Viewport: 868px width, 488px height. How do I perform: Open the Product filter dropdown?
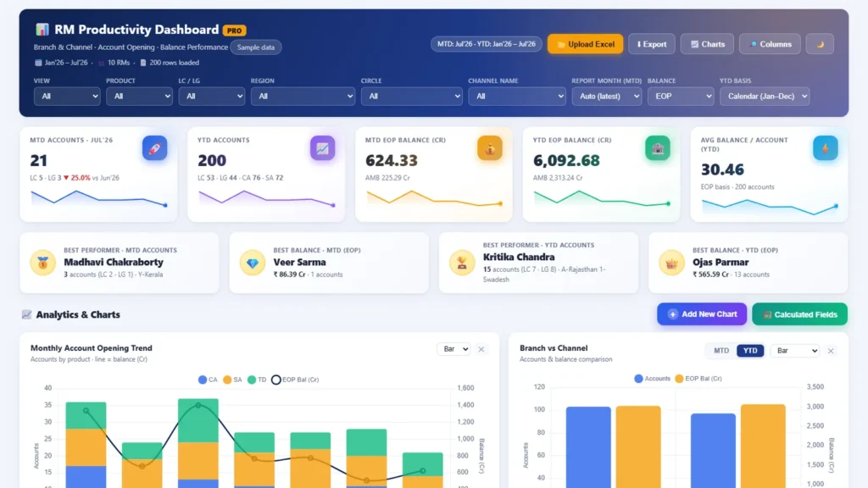[139, 97]
